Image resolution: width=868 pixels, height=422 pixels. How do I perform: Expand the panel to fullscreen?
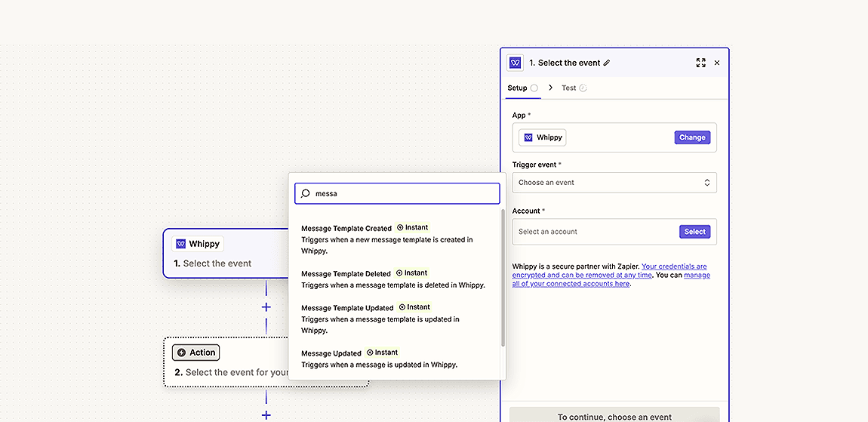click(x=701, y=63)
